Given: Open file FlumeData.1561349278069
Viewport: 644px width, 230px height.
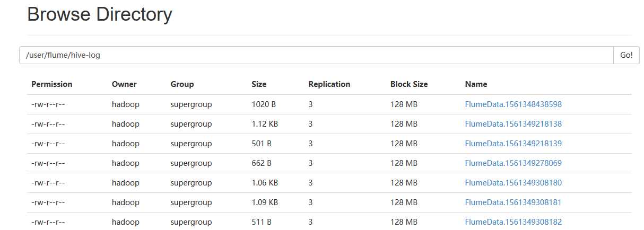Looking at the screenshot, I should click(x=513, y=163).
